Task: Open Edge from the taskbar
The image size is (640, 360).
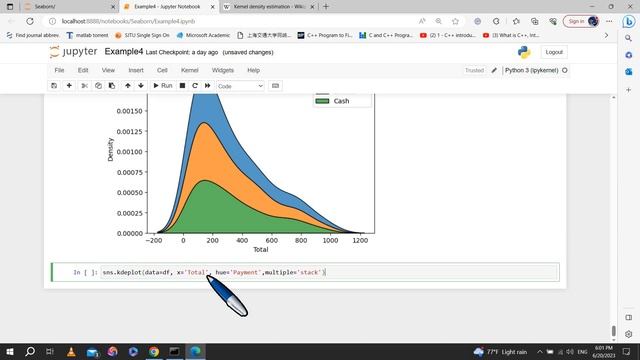Action: click(x=195, y=351)
